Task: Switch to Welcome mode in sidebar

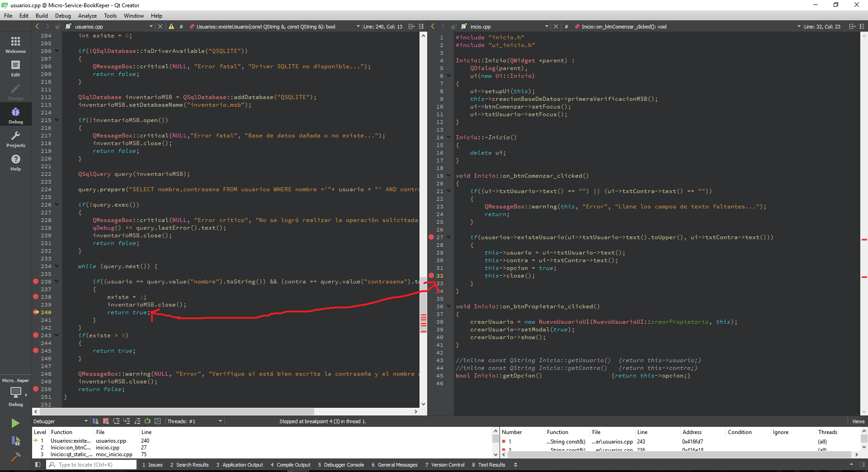Action: tap(15, 45)
